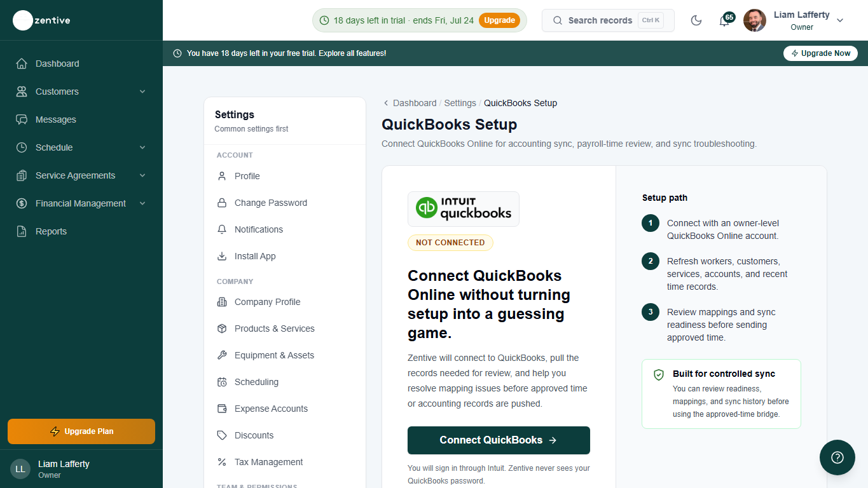This screenshot has width=868, height=488.
Task: Click the Upgrade Plan button
Action: (81, 431)
